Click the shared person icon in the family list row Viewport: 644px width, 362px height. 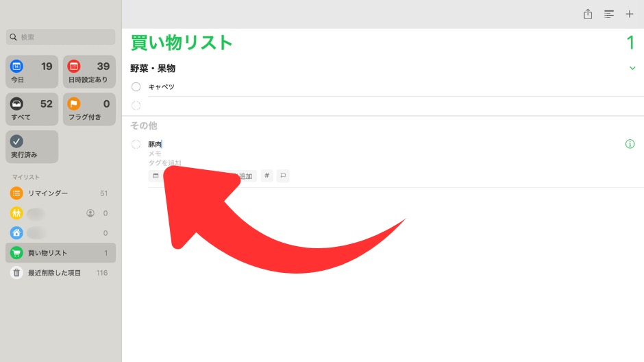(90, 213)
